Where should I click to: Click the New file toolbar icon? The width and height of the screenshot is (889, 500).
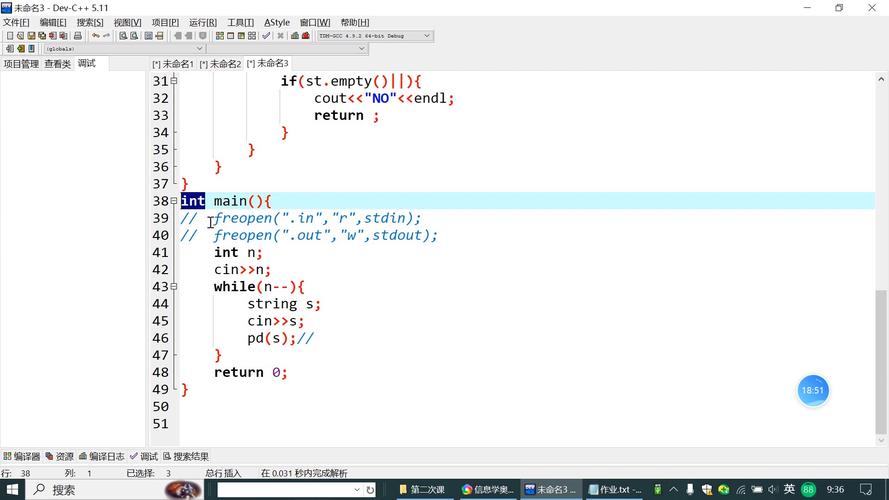pos(10,36)
